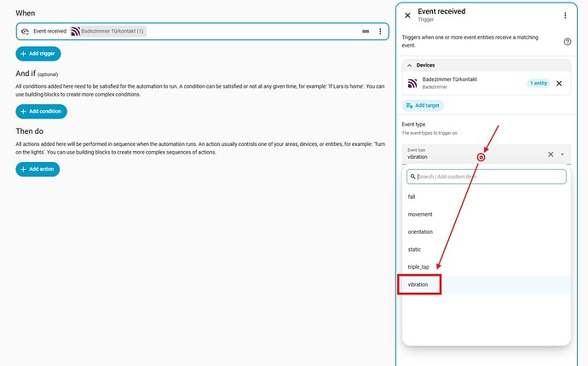The width and height of the screenshot is (588, 366).
Task: Clear the selected vibration event type
Action: 551,154
